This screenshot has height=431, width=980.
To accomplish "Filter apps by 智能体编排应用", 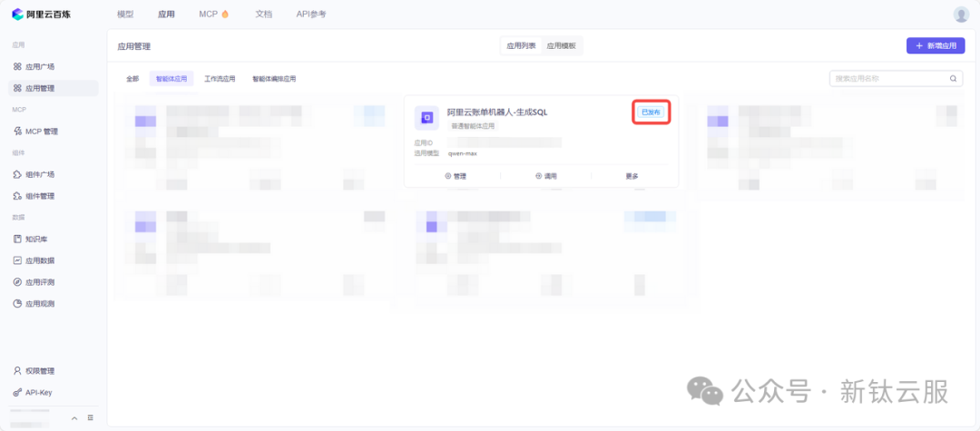I will click(274, 79).
